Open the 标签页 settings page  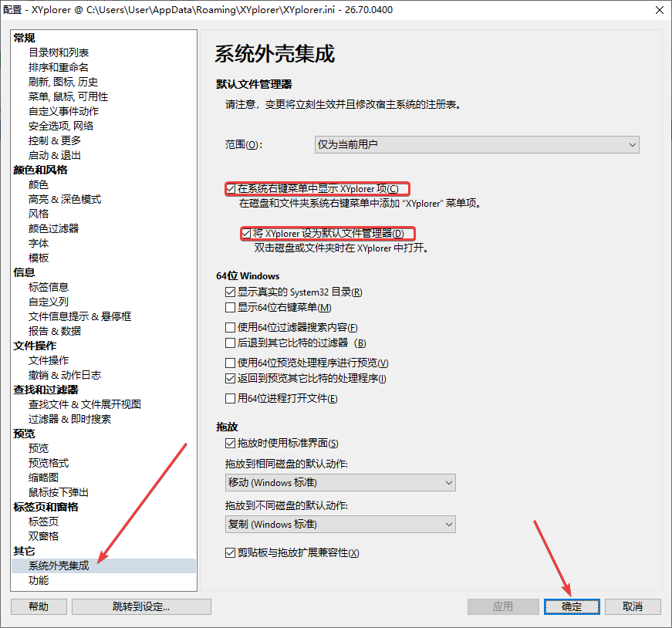pyautogui.click(x=43, y=522)
